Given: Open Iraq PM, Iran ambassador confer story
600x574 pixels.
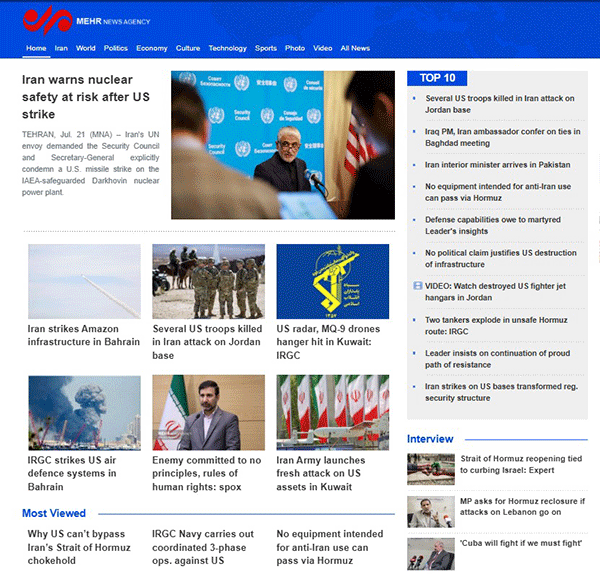Looking at the screenshot, I should pos(502,137).
